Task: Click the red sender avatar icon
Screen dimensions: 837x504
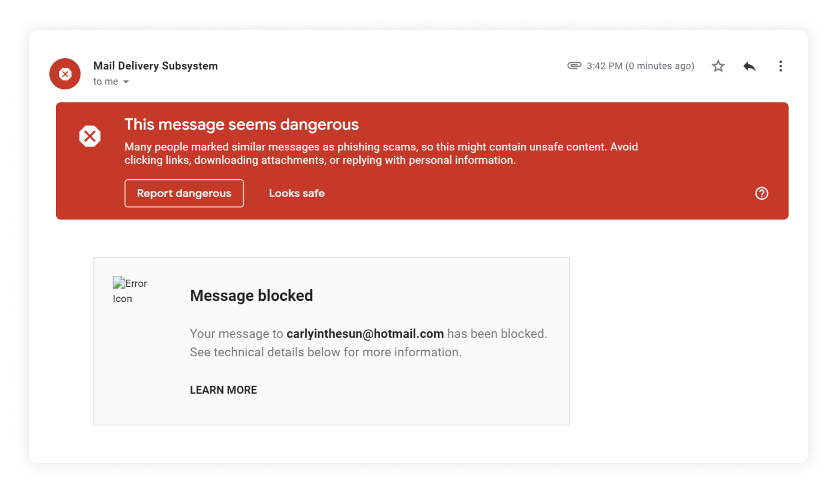Action: pos(65,74)
